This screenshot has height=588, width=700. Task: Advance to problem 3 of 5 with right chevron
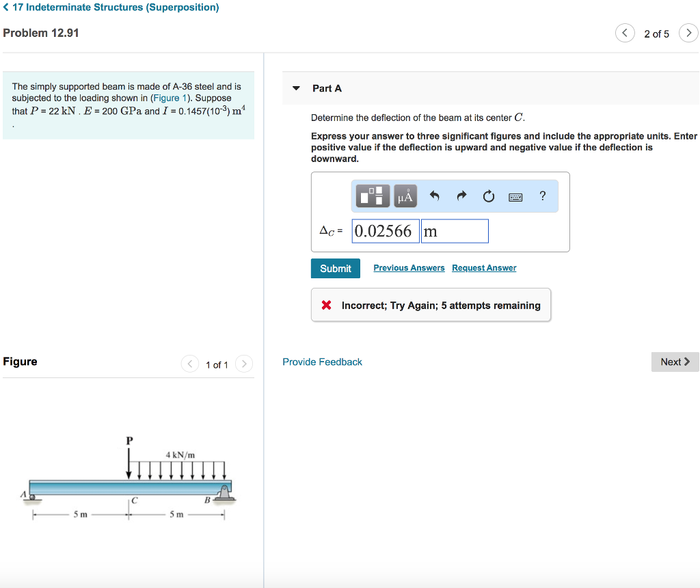point(688,32)
